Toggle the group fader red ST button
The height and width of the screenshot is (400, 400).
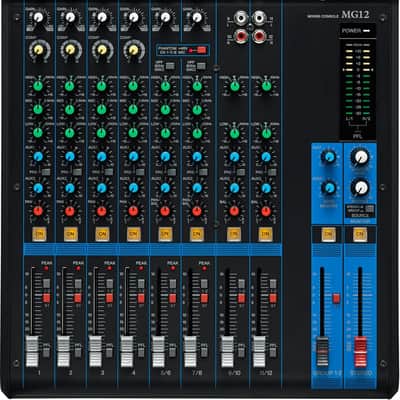click(x=336, y=298)
